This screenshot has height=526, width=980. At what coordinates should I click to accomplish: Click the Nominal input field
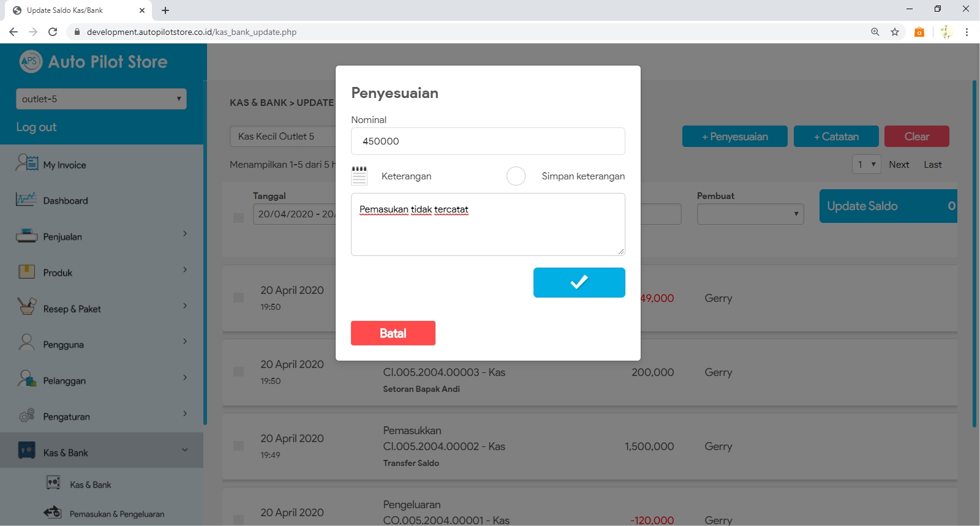click(x=488, y=141)
